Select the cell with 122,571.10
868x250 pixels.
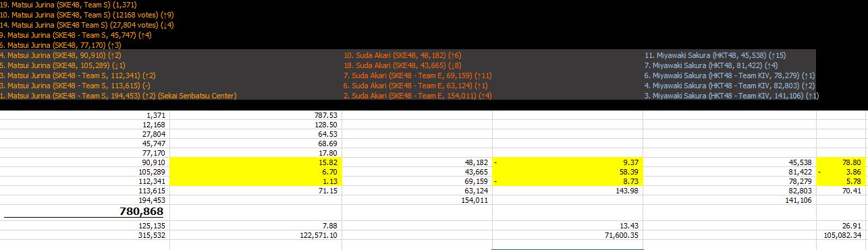pyautogui.click(x=255, y=235)
